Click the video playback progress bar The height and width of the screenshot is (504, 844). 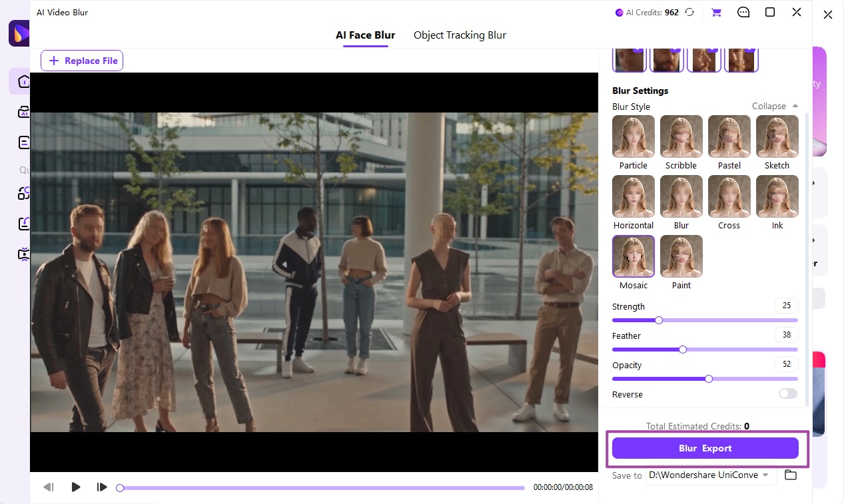click(320, 488)
